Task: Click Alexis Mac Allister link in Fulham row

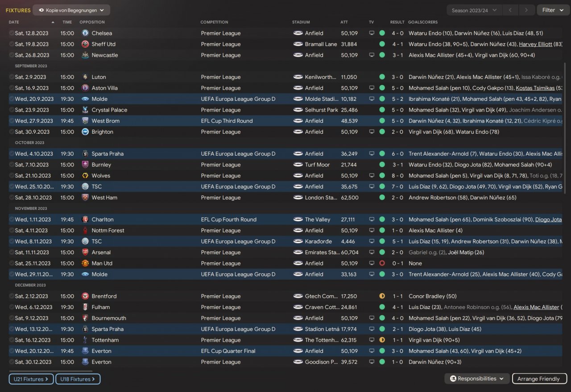Action: tap(536, 307)
